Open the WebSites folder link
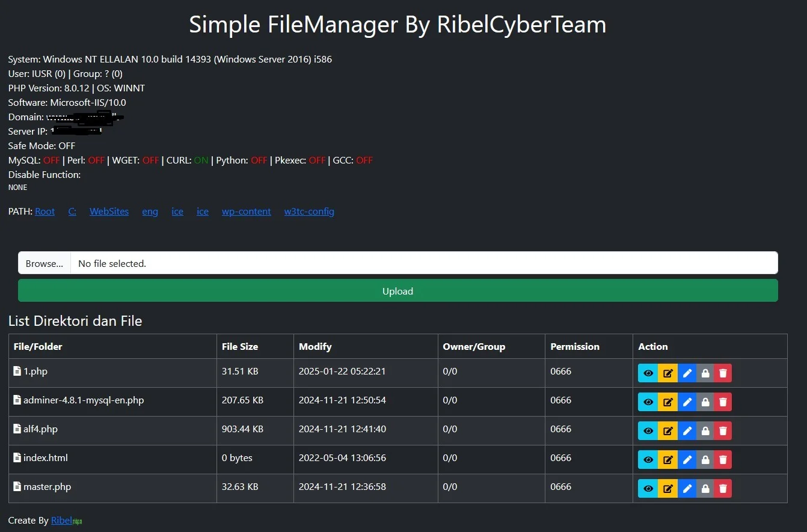 [109, 211]
